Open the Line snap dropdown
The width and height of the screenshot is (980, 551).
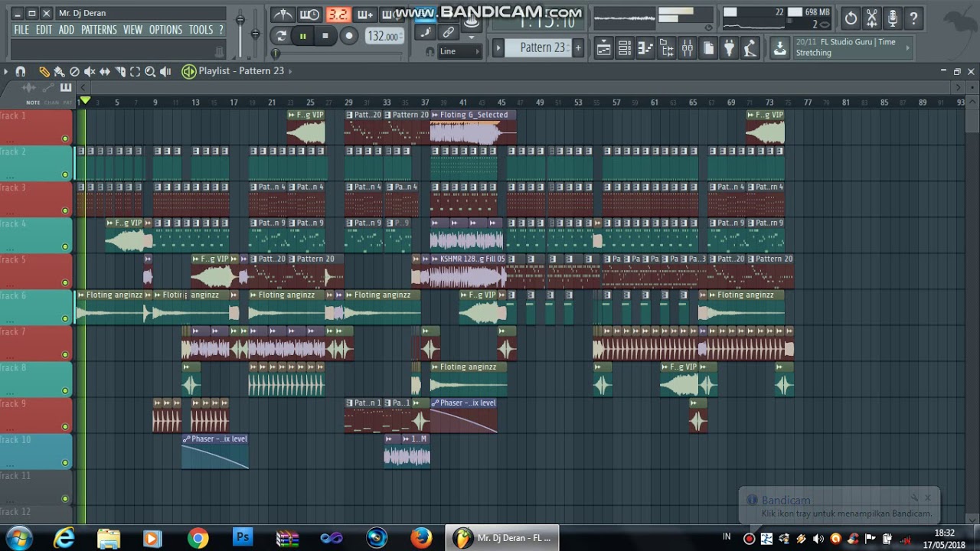(459, 51)
